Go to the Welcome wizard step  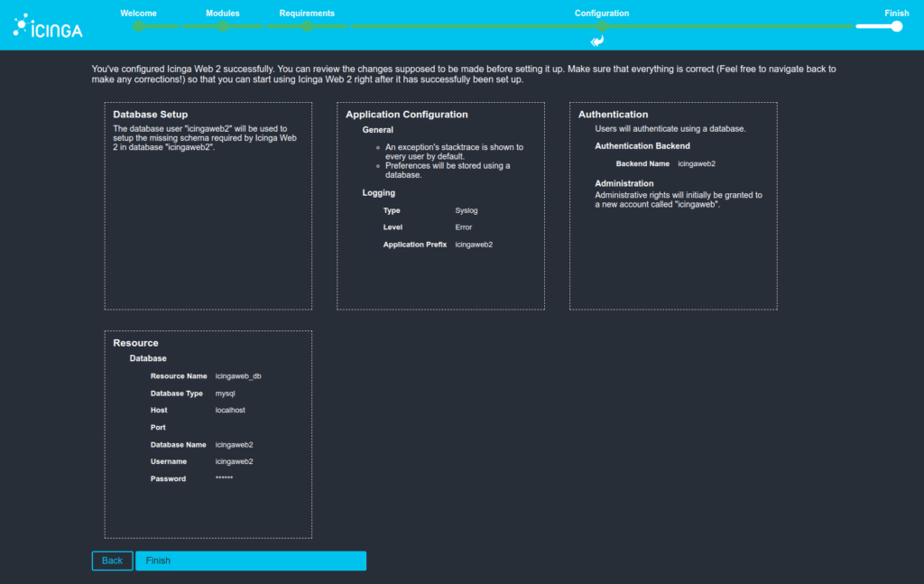coord(138,13)
